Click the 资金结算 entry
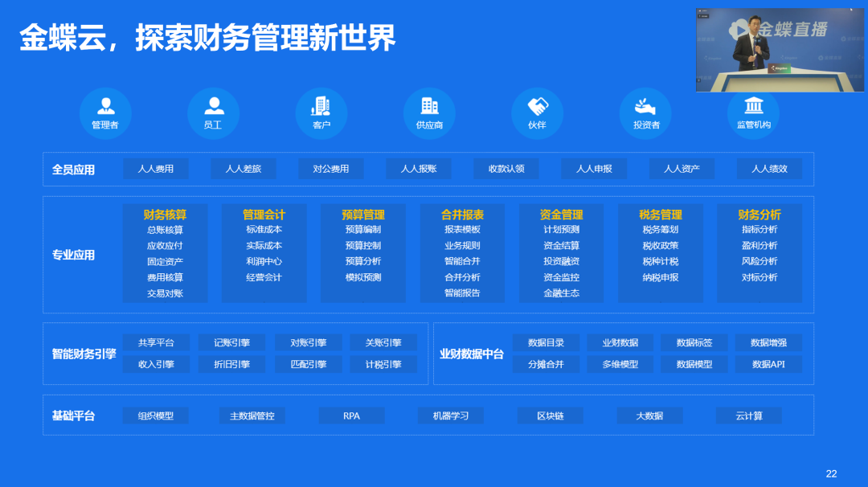 (561, 246)
